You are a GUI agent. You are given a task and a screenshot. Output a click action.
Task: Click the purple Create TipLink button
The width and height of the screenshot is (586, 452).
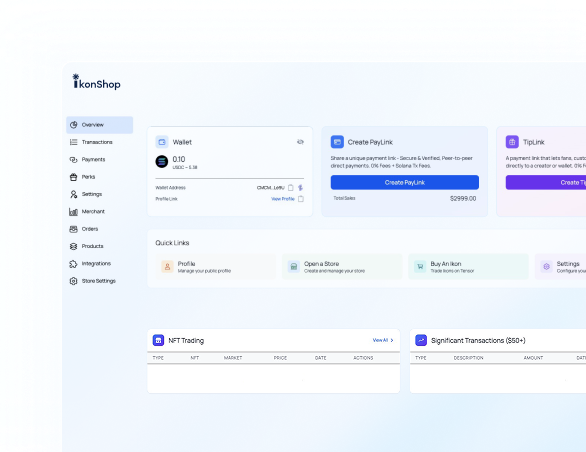pyautogui.click(x=546, y=182)
